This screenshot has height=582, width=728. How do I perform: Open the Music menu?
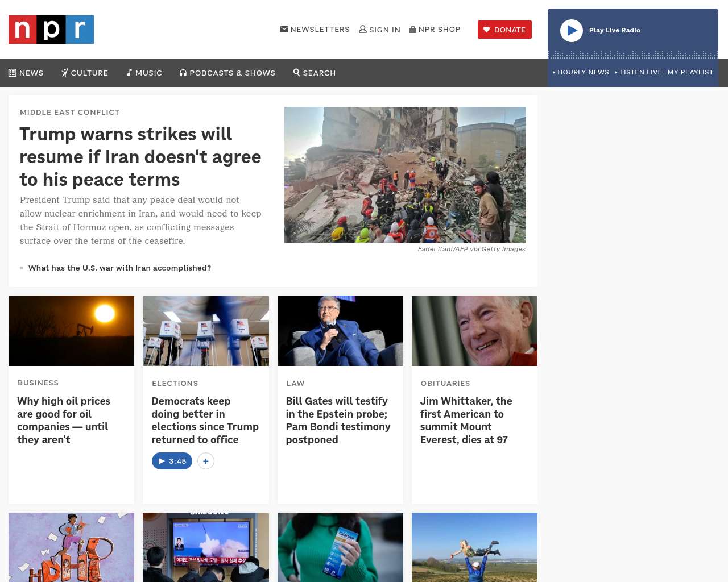pos(144,73)
